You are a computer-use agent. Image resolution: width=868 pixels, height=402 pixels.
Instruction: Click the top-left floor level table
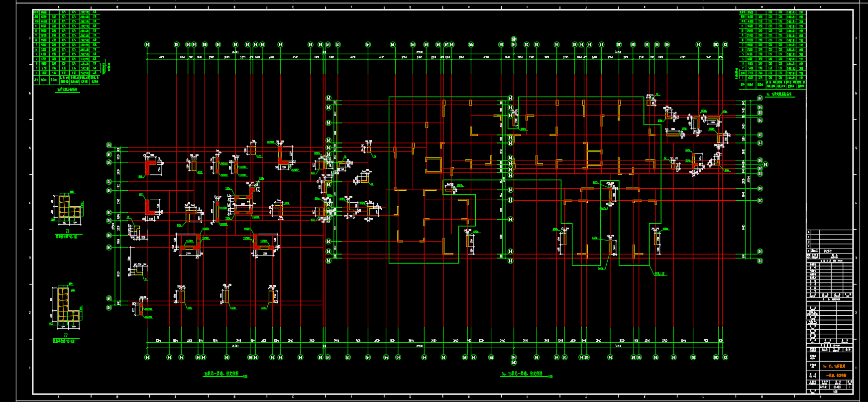point(67,47)
